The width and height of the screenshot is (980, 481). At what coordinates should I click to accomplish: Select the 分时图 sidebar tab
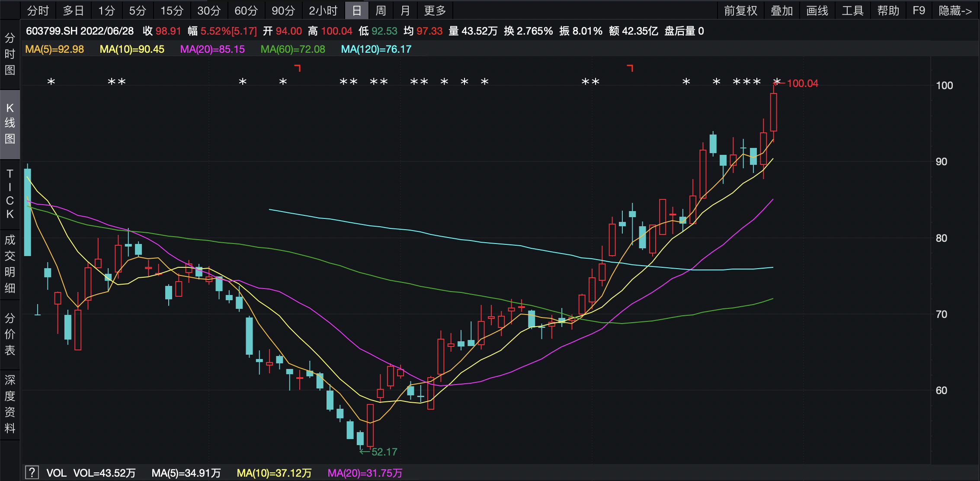pyautogui.click(x=10, y=54)
